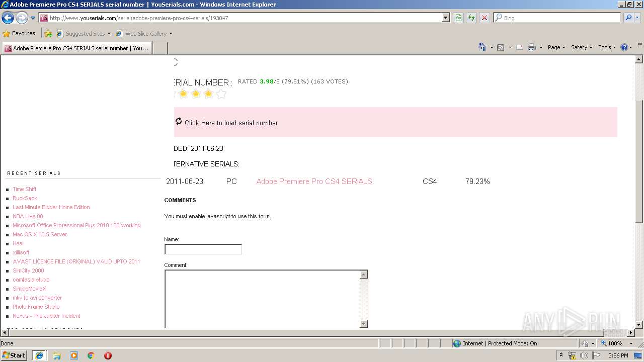Add page to Favorites bar icon
The image size is (644, 362).
[x=48, y=34]
